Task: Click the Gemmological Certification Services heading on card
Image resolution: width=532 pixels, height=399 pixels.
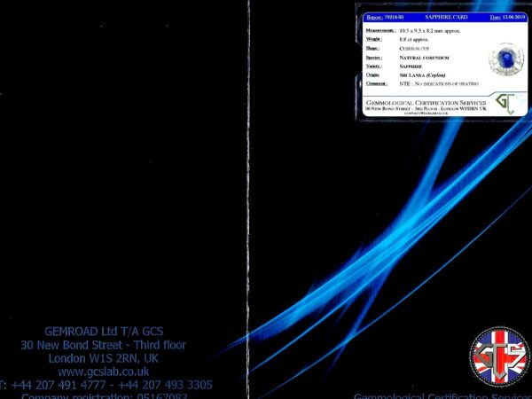Action: [426, 102]
